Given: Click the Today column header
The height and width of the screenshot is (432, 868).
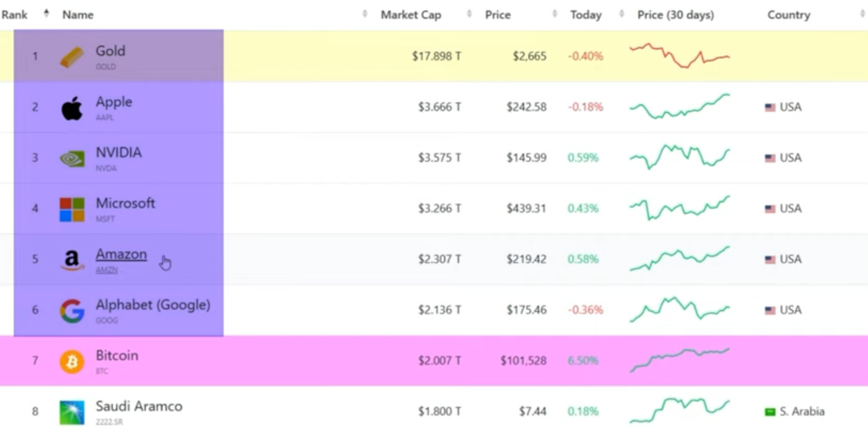Looking at the screenshot, I should pos(586,15).
